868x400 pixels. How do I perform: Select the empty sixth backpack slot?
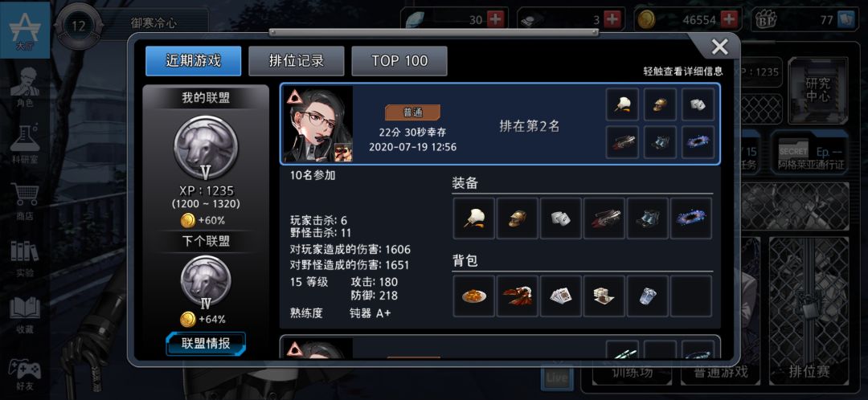[x=691, y=296]
